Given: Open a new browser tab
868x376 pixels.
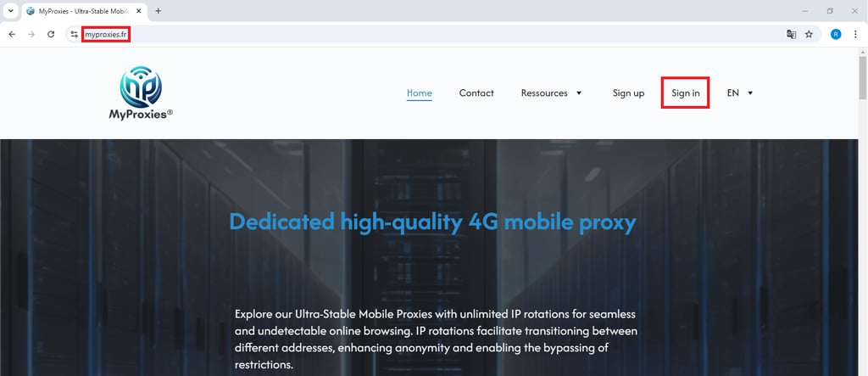Looking at the screenshot, I should (x=159, y=10).
